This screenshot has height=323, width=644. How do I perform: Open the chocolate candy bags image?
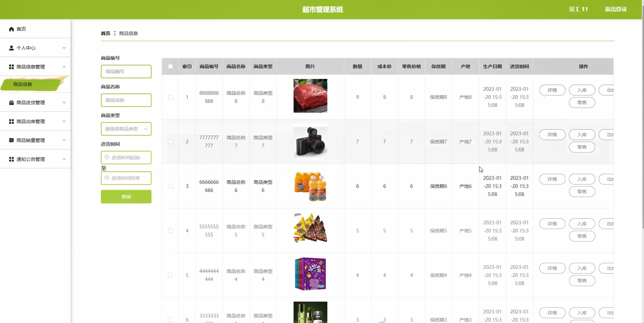[310, 228]
